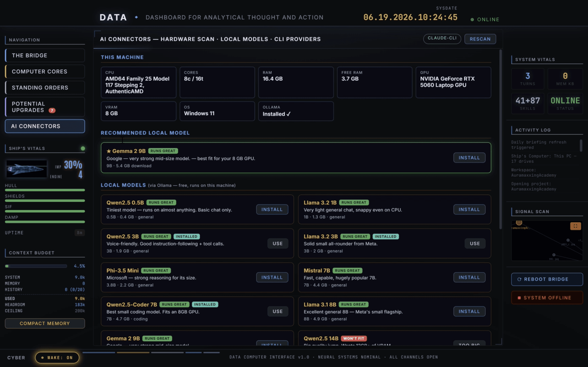588x367 pixels.
Task: Click the context budget progress bar
Action: click(36, 266)
